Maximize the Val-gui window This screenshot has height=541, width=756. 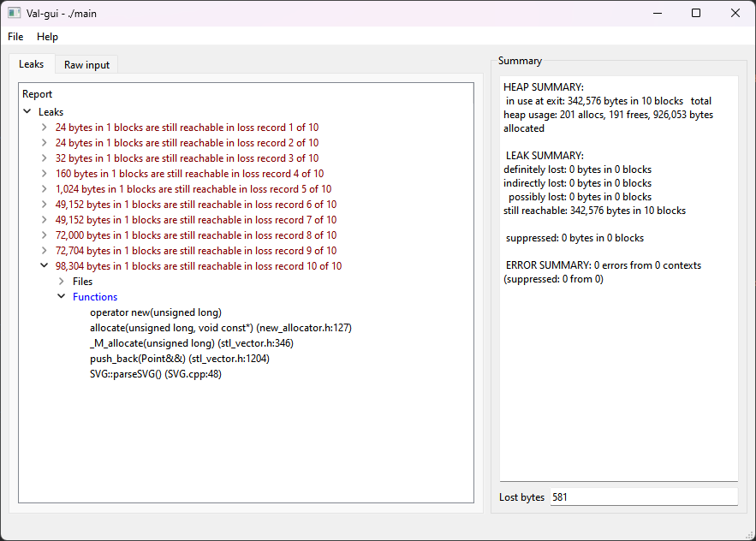[x=696, y=13]
